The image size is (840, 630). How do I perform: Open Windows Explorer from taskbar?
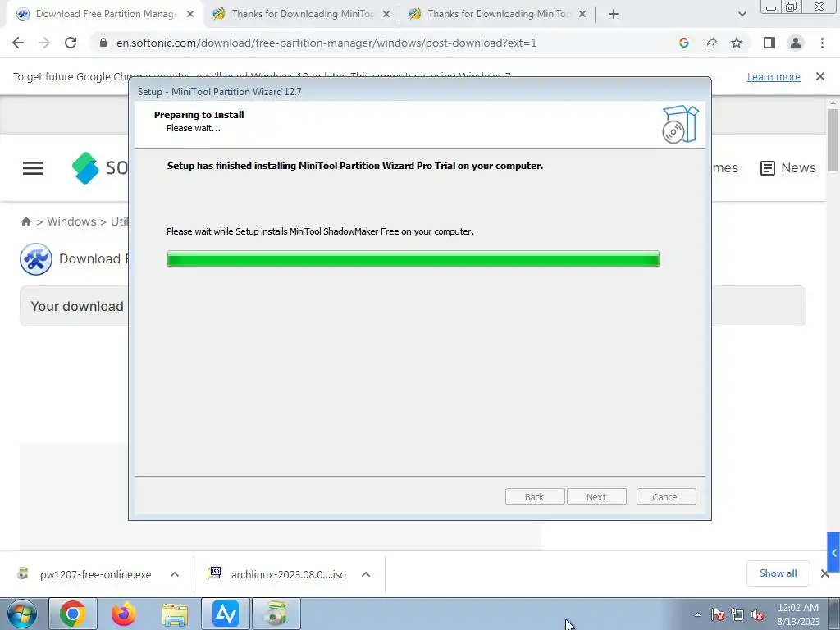tap(175, 614)
